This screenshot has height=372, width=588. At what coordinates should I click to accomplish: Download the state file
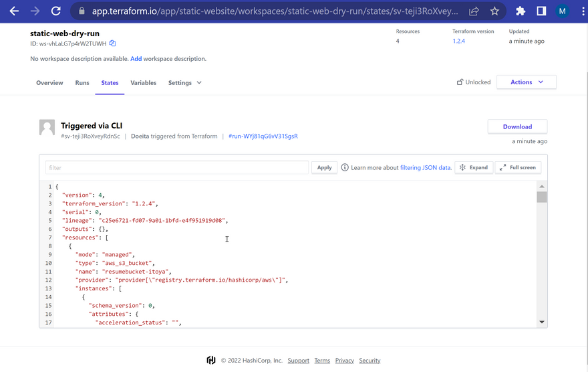pos(517,126)
